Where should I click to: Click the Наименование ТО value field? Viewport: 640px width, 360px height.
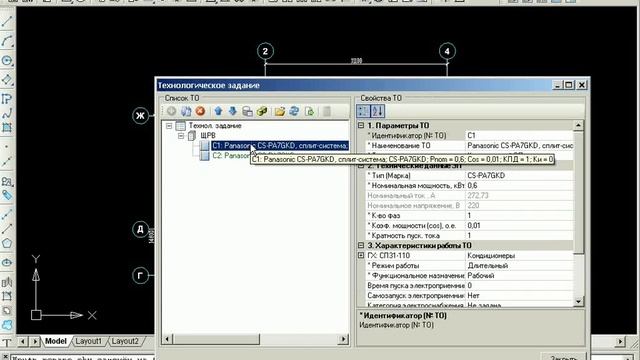tap(520, 146)
